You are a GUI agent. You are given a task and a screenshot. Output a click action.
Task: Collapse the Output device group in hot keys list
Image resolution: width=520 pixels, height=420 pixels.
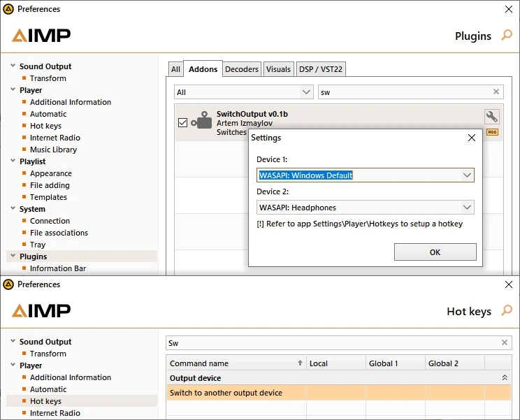pyautogui.click(x=505, y=377)
